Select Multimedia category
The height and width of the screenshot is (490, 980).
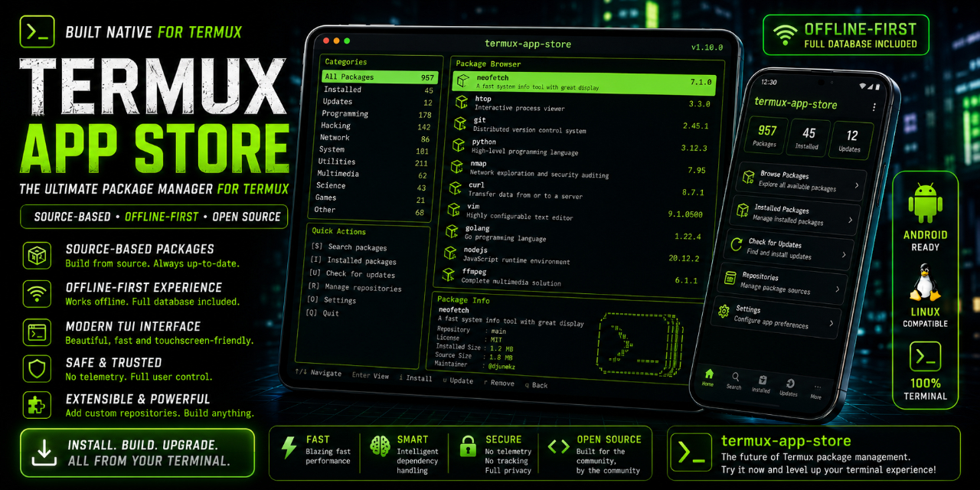tap(372, 175)
